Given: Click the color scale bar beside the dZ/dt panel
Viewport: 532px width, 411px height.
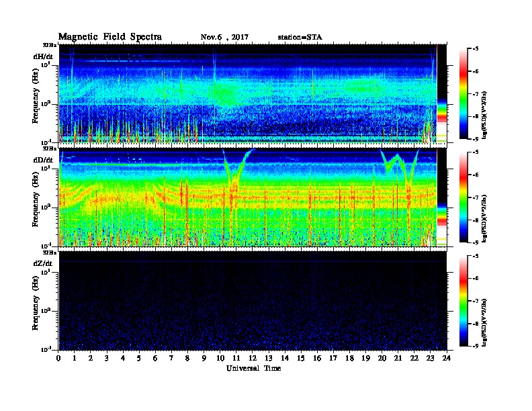Looking at the screenshot, I should [x=463, y=301].
